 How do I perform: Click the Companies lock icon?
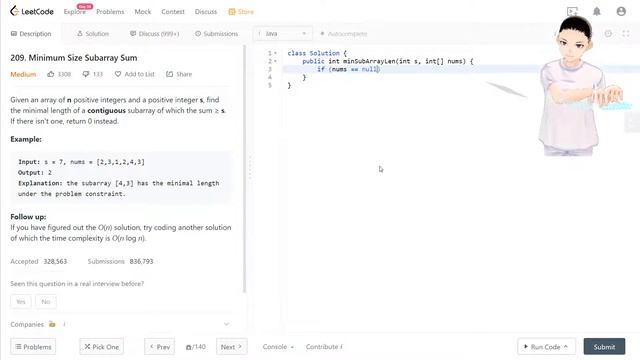(52, 324)
